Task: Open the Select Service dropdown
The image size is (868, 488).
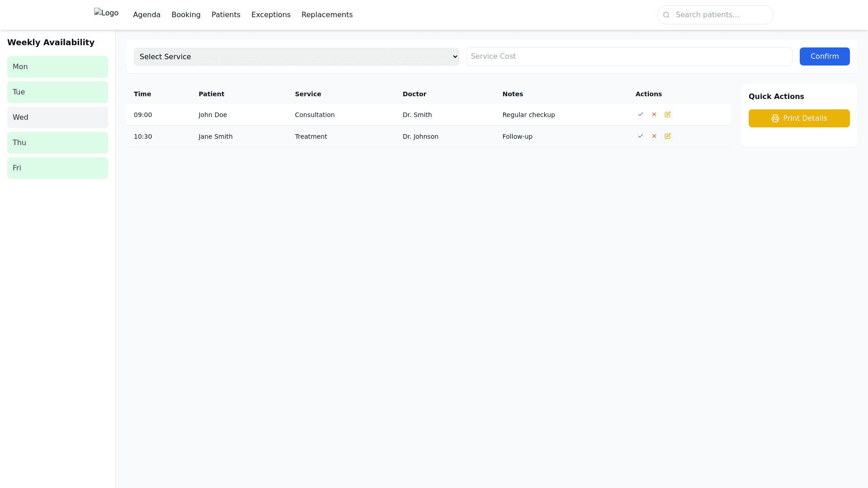Action: click(296, 56)
